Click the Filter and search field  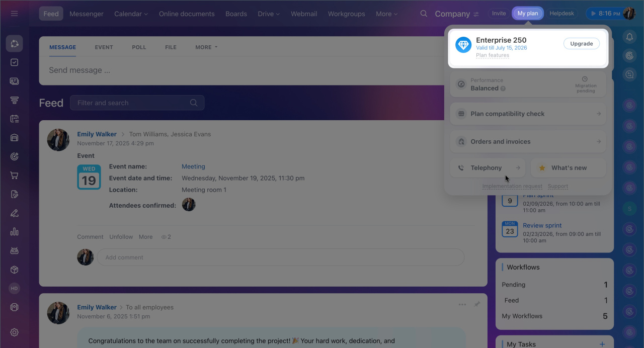coord(131,103)
